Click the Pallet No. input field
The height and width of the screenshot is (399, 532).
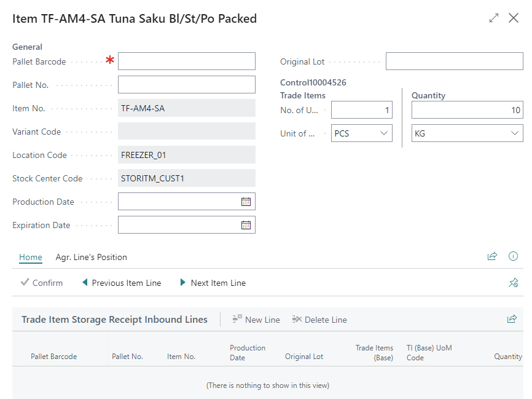(186, 85)
